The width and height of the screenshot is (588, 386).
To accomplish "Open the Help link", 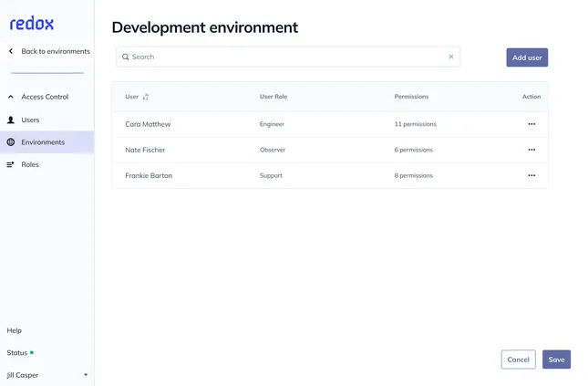I will coord(15,330).
